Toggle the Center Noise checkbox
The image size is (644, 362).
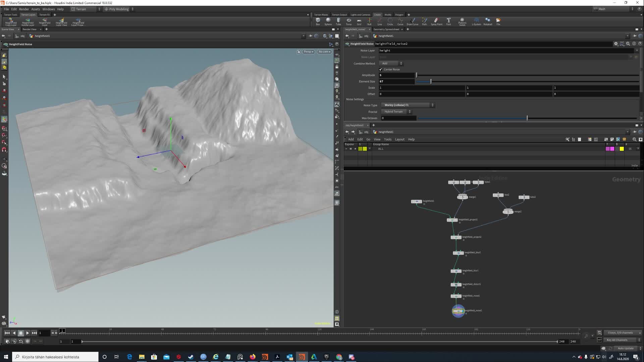[381, 69]
